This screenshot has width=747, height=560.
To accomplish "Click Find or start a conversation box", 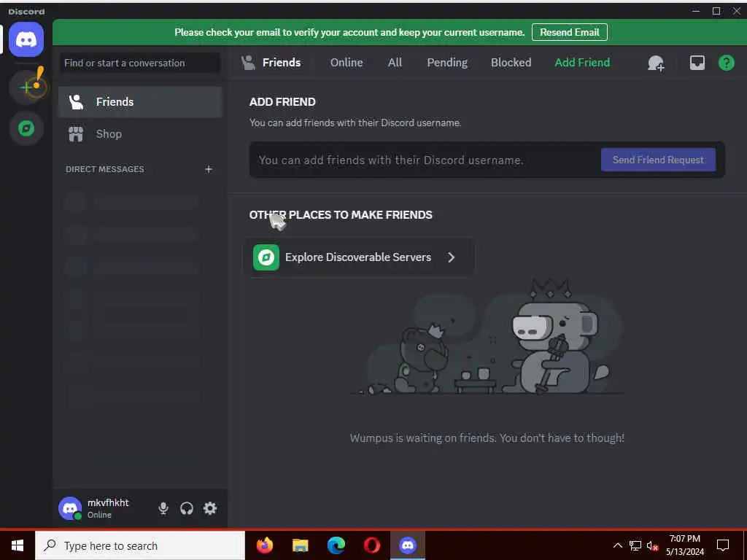I will 140,63.
